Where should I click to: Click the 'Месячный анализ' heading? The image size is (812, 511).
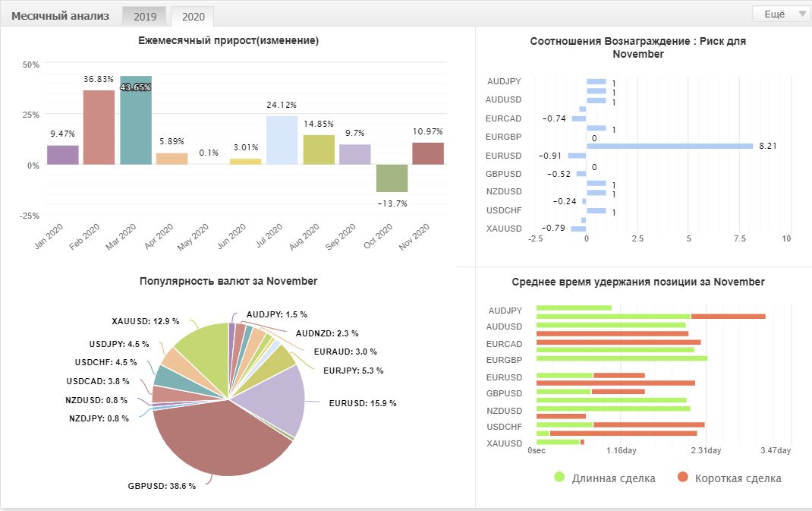[60, 16]
